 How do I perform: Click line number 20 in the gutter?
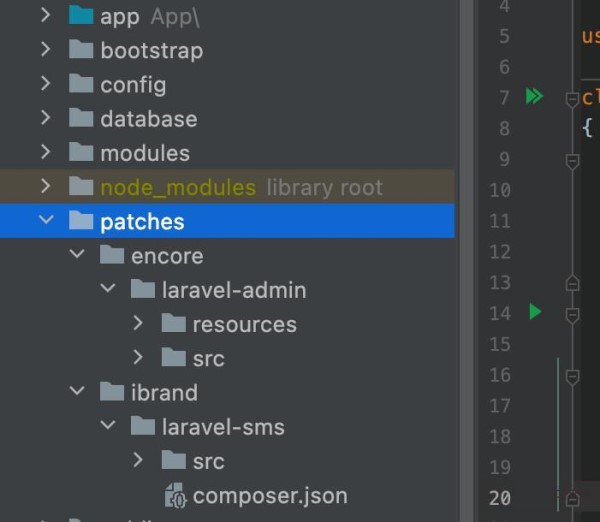[x=500, y=498]
